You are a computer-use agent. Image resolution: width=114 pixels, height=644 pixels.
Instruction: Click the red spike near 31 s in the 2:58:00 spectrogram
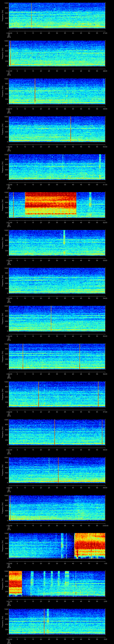point(58,470)
